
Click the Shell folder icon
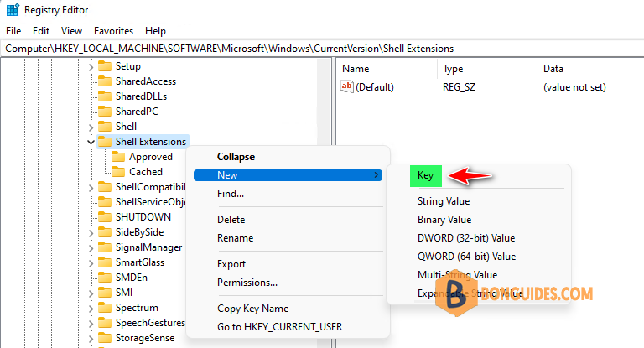105,127
